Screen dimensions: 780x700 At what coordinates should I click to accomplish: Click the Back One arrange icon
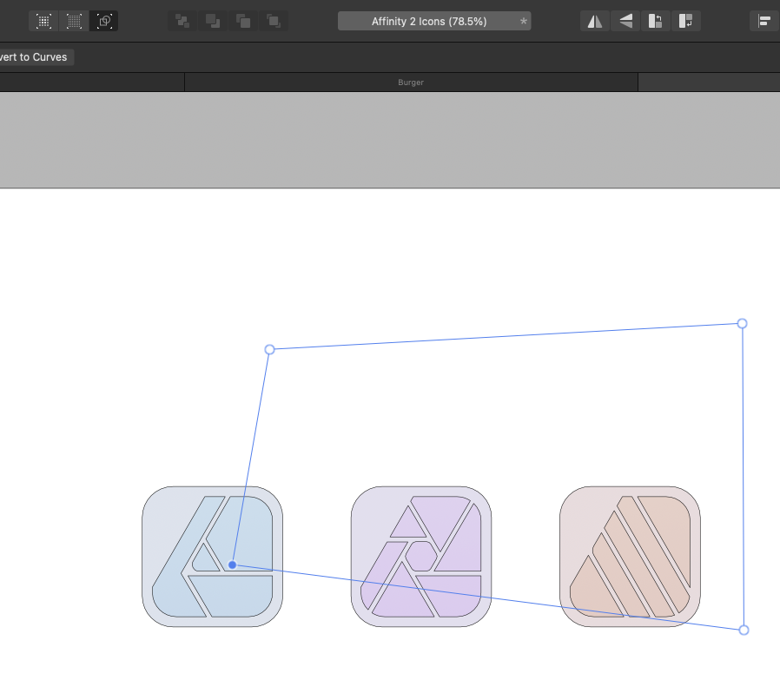pyautogui.click(x=213, y=21)
